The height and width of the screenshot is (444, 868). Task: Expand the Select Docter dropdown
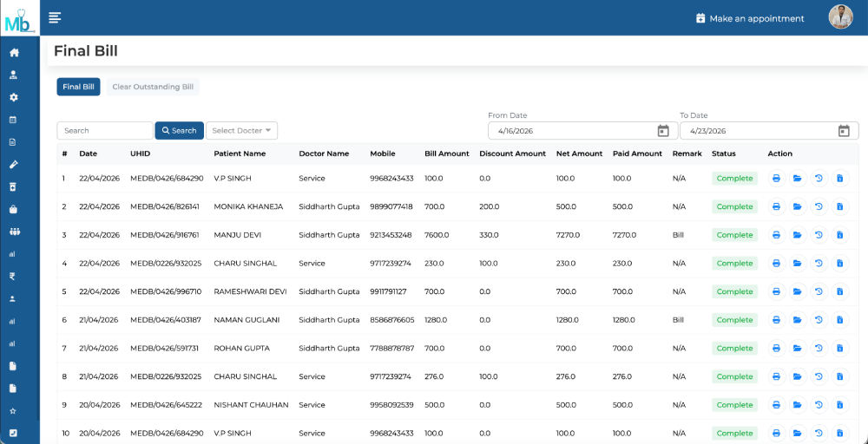(241, 130)
